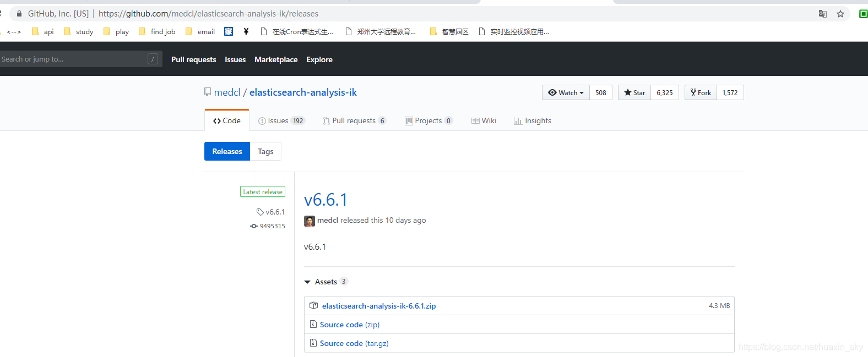View the 6,325 stargazers count

(665, 92)
